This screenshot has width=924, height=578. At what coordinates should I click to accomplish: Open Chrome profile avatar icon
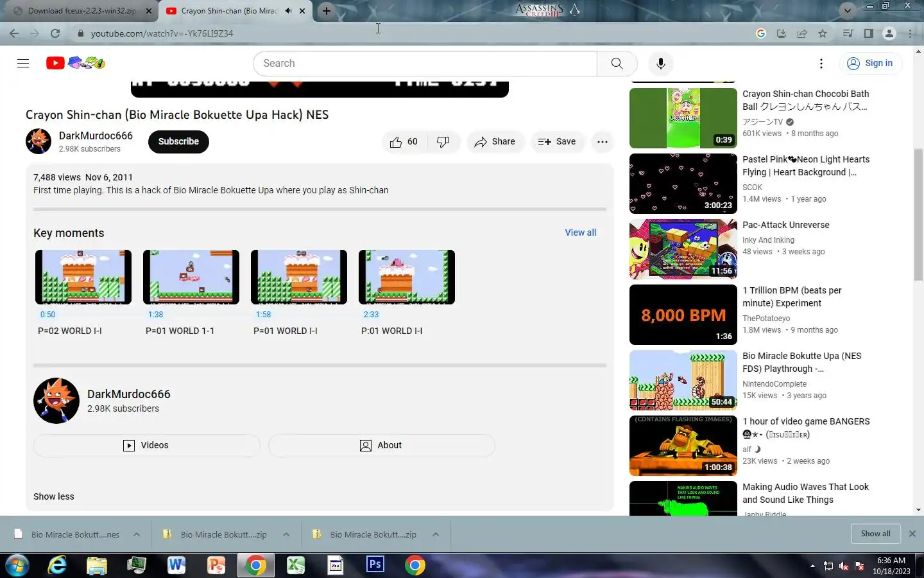pyautogui.click(x=889, y=33)
